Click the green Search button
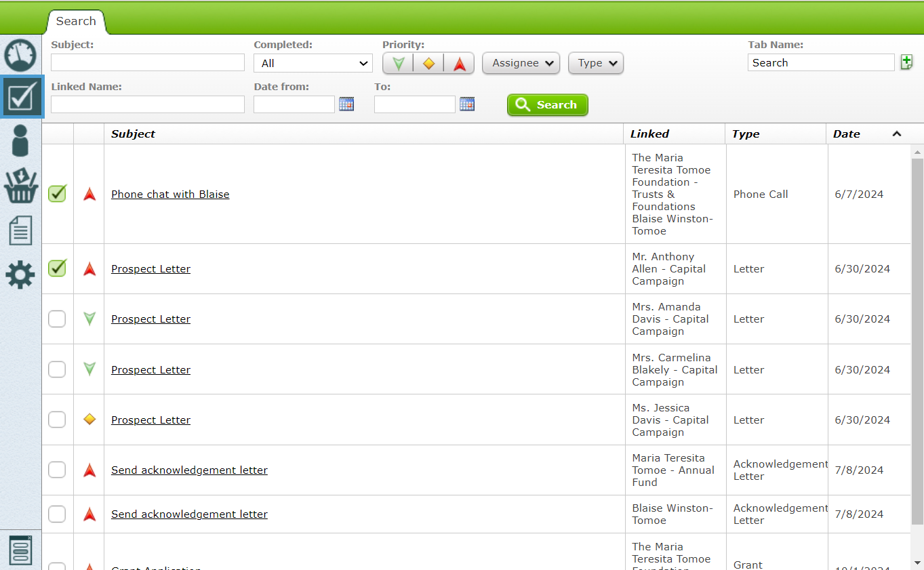The height and width of the screenshot is (570, 924). tap(548, 105)
